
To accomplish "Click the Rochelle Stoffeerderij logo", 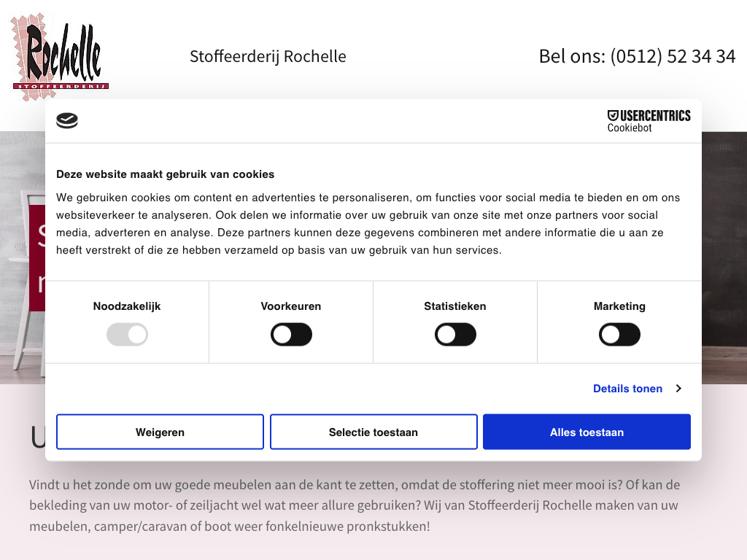I will [x=60, y=57].
